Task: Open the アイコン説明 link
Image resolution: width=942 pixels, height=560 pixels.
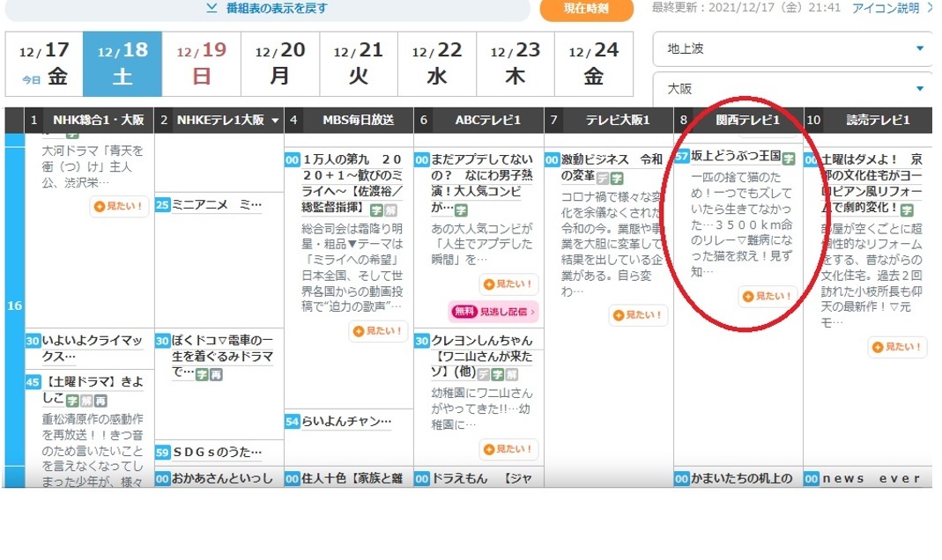Action: click(886, 8)
